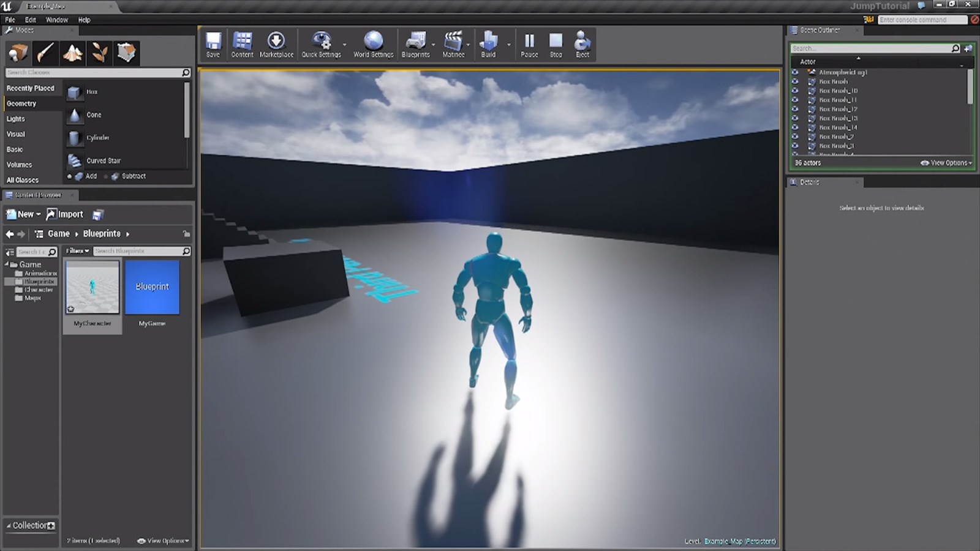The height and width of the screenshot is (551, 980).
Task: Expand Quick Settings dropdown arrow
Action: [344, 45]
